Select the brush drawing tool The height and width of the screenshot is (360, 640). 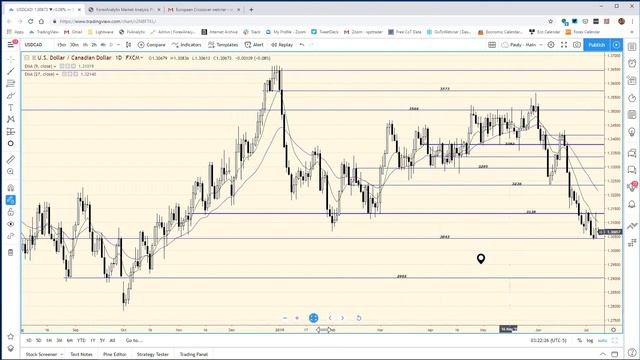point(11,96)
